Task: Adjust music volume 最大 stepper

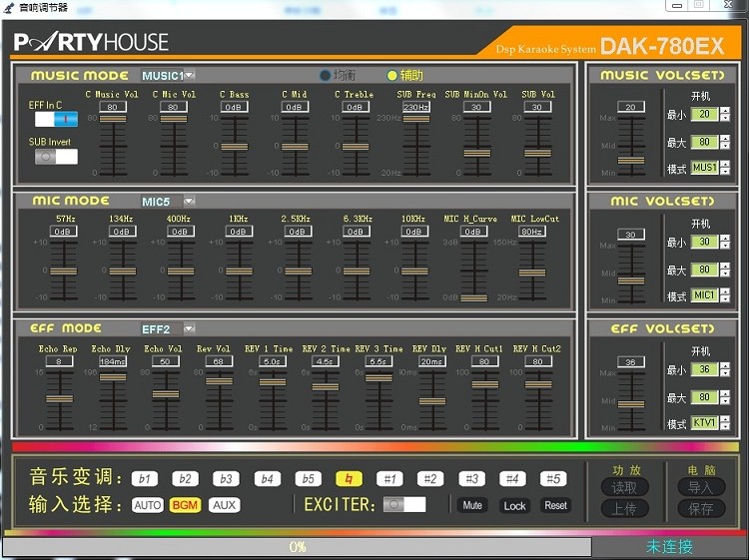Action: coord(725,142)
